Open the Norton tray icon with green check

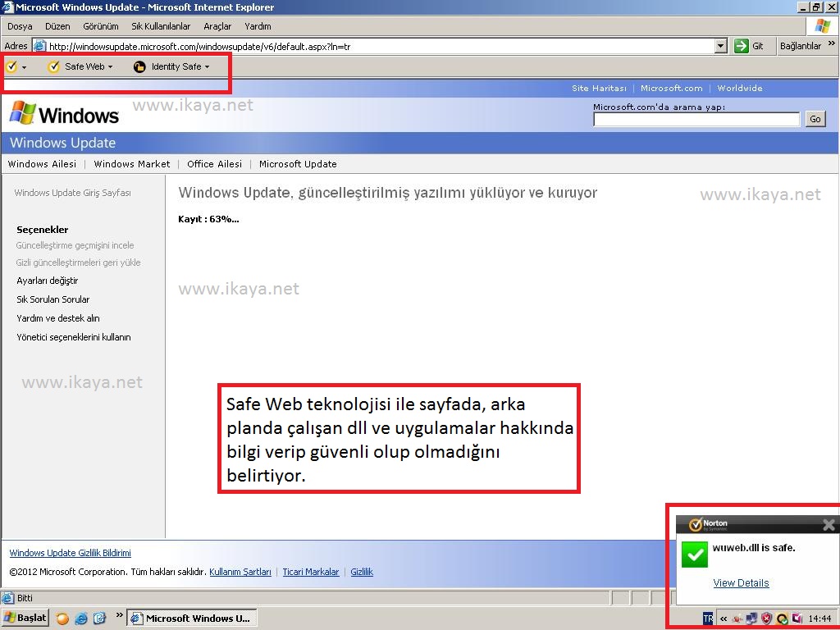point(782,619)
